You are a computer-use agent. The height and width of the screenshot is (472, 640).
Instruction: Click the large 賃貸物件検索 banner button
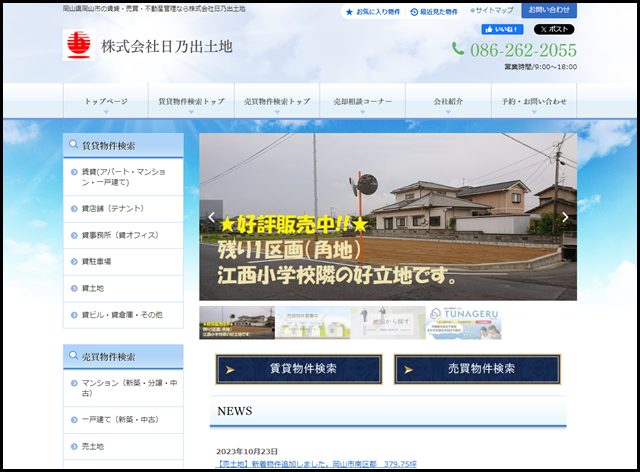299,369
